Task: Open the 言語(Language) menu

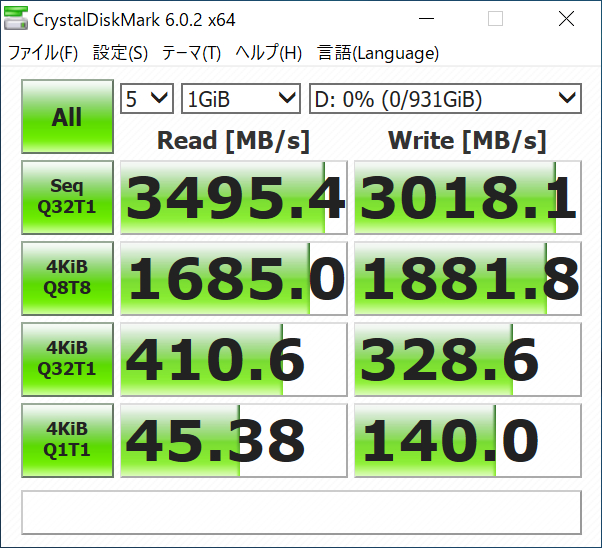Action: 378,53
